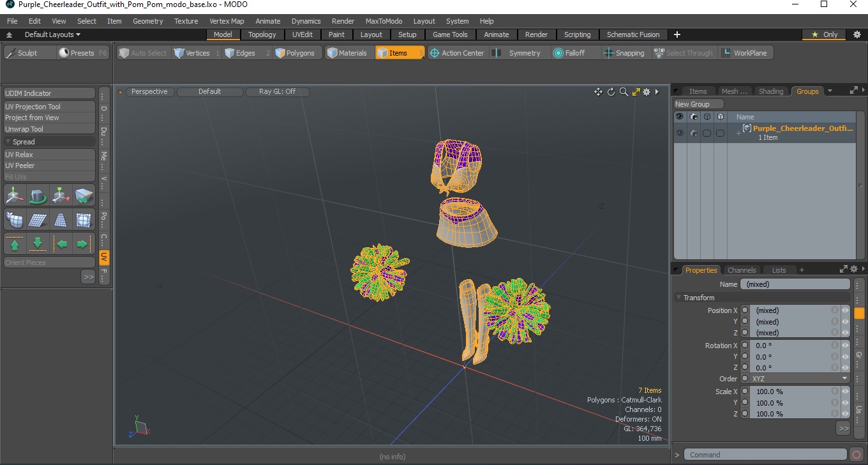
Task: Open the Presets browser
Action: coord(82,53)
